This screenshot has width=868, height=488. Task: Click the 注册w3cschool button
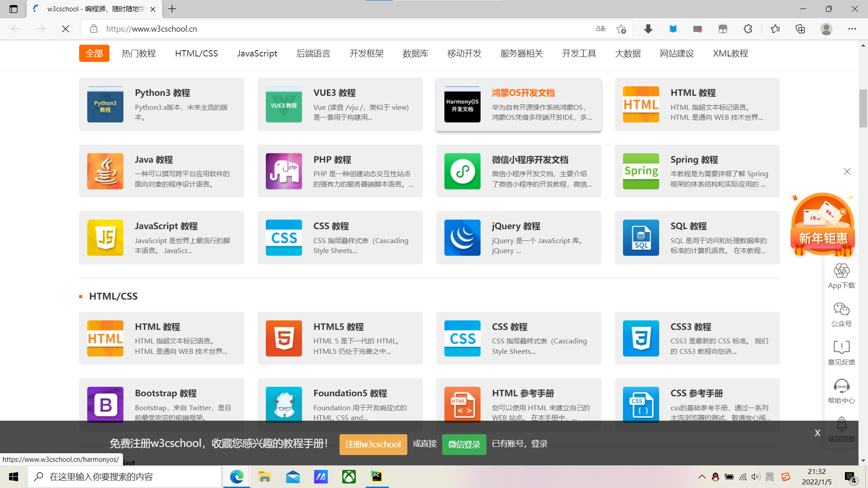(x=373, y=445)
